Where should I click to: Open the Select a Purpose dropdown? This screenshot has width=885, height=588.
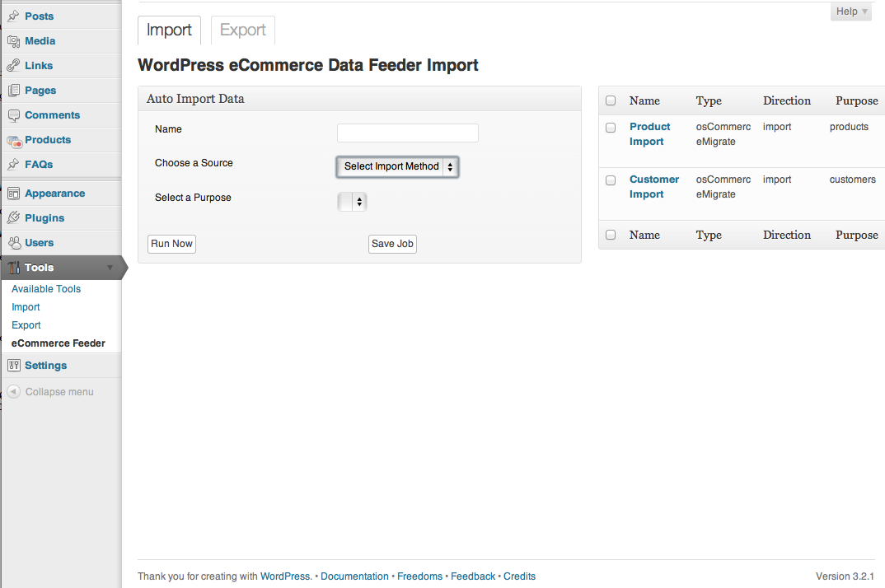pos(352,202)
